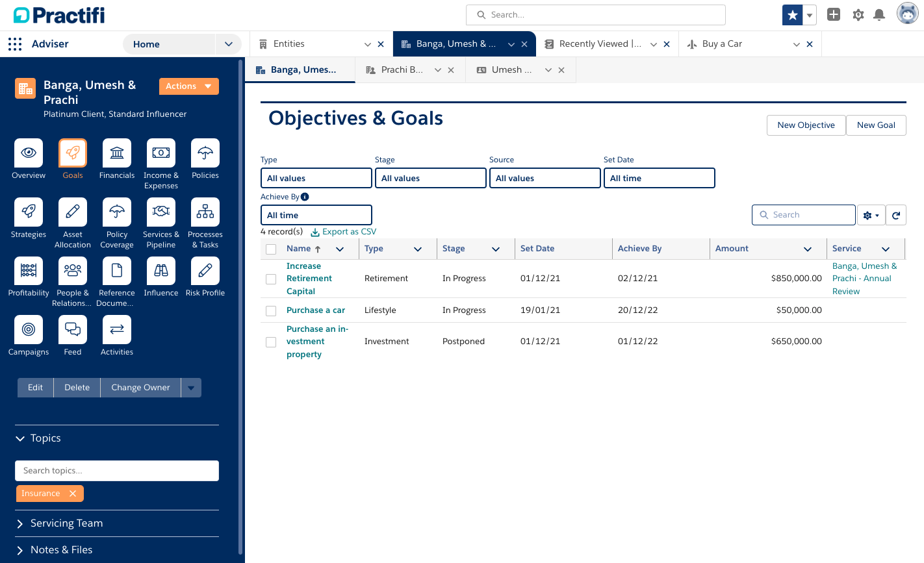Select the Activities icon

pyautogui.click(x=116, y=331)
